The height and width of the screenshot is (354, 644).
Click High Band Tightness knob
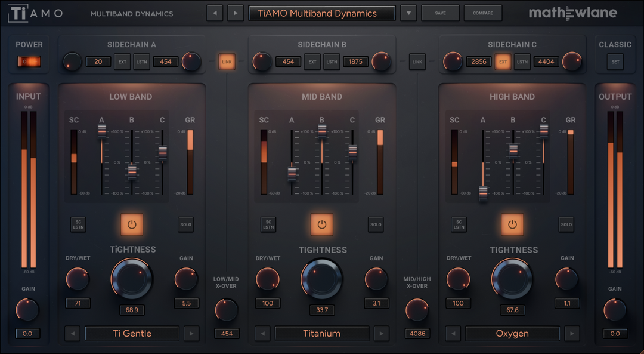[512, 279]
